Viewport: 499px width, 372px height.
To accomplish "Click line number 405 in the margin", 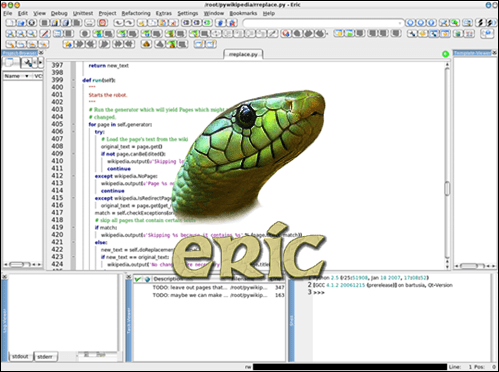I will (x=57, y=124).
